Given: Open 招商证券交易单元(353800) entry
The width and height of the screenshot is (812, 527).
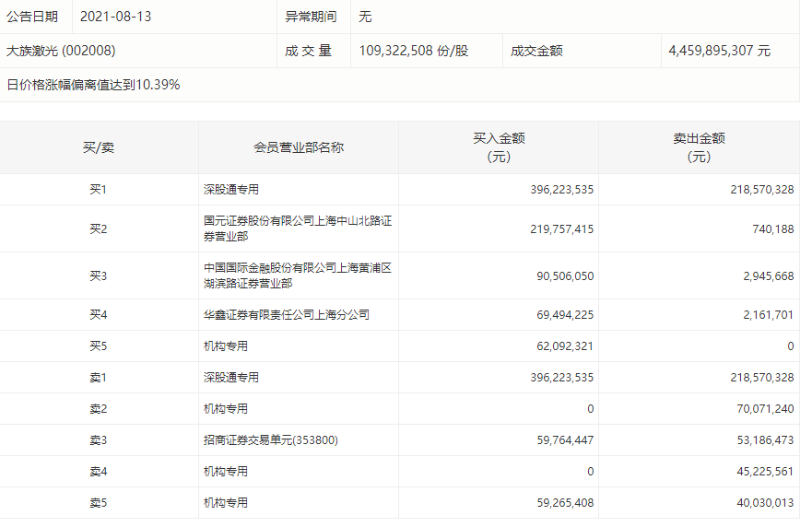Looking at the screenshot, I should point(271,440).
